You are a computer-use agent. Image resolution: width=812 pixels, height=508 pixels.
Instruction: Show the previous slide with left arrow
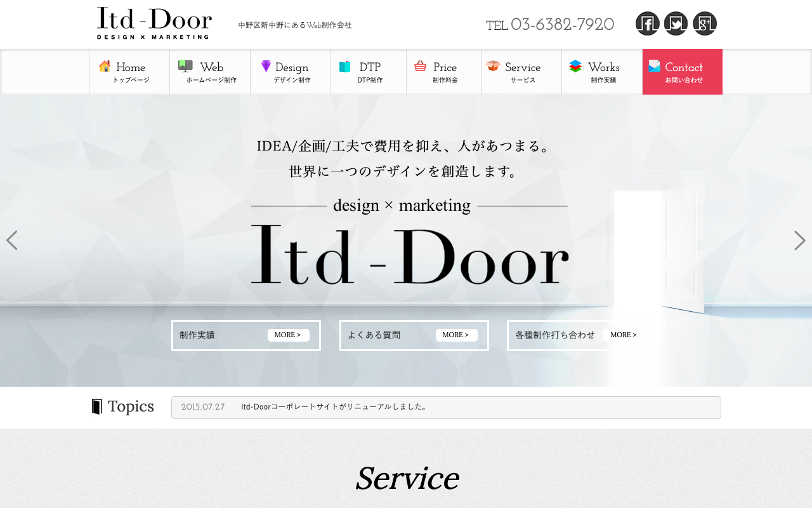(11, 240)
